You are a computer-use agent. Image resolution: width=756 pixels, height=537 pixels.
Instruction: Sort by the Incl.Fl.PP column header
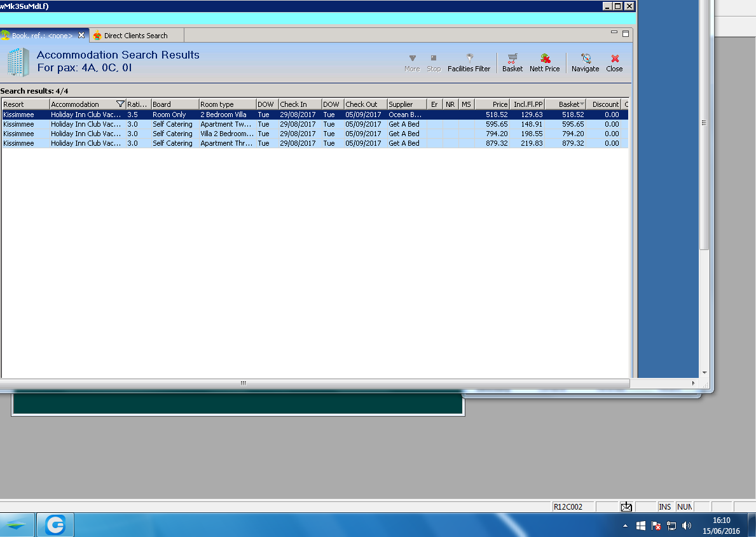[528, 104]
